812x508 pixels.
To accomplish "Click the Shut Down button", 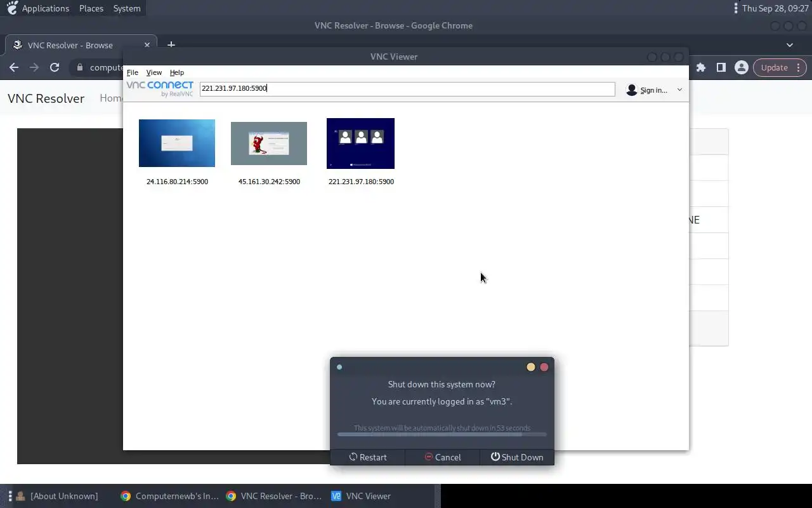I will click(516, 457).
